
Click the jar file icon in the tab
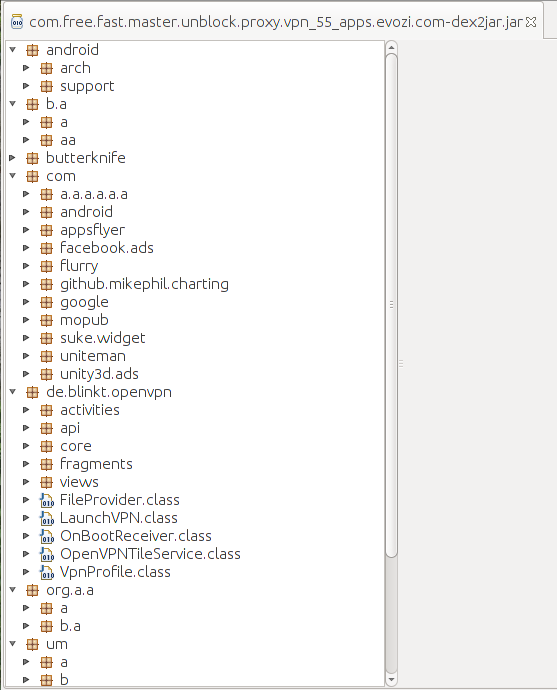(x=17, y=21)
